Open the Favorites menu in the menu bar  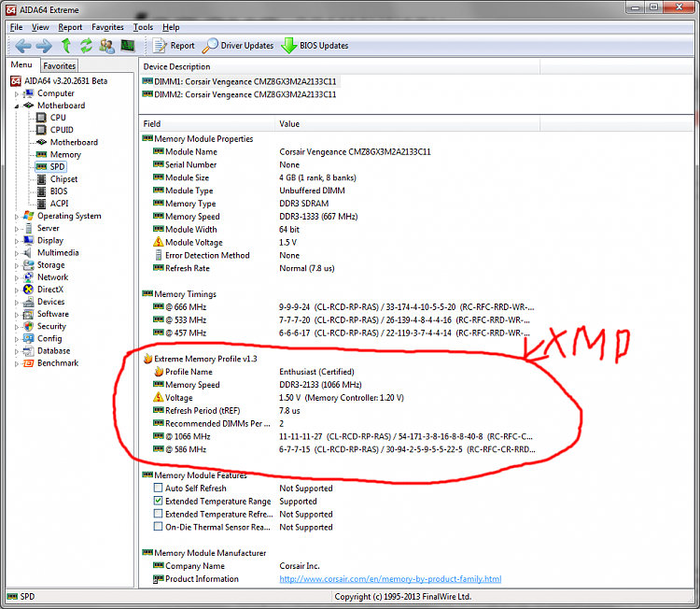pos(107,27)
